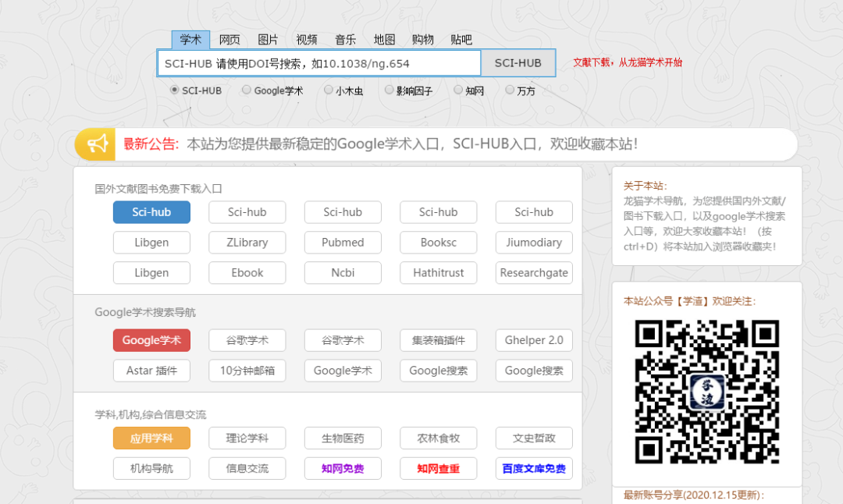Click the SCI-HUB search button

click(518, 63)
